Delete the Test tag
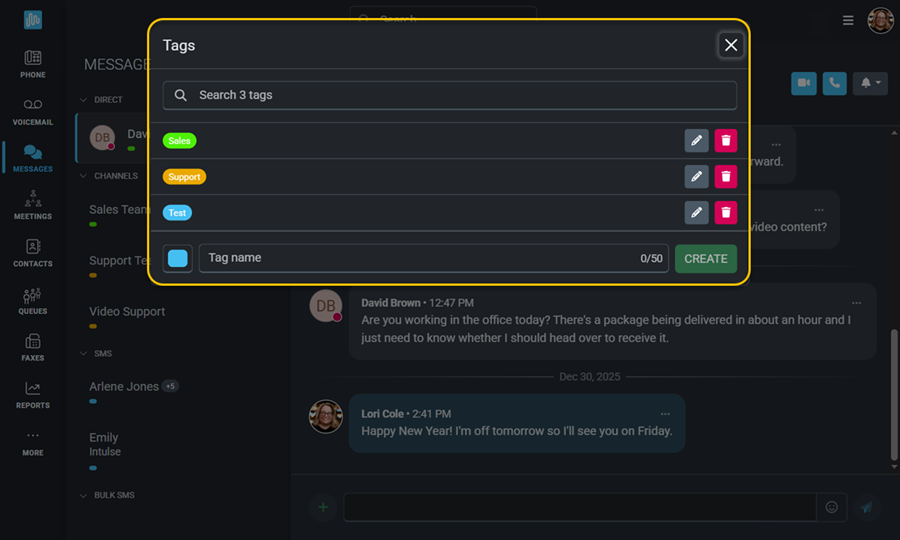The width and height of the screenshot is (900, 540). tap(726, 213)
